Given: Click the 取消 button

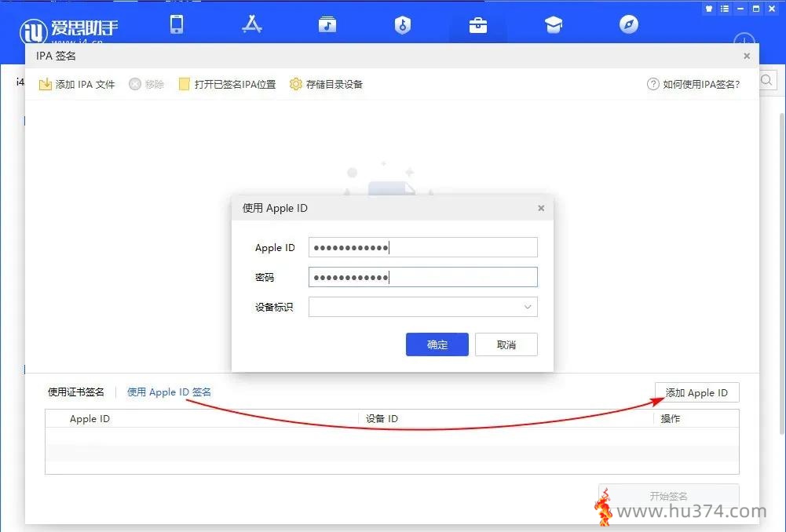Looking at the screenshot, I should click(x=506, y=344).
